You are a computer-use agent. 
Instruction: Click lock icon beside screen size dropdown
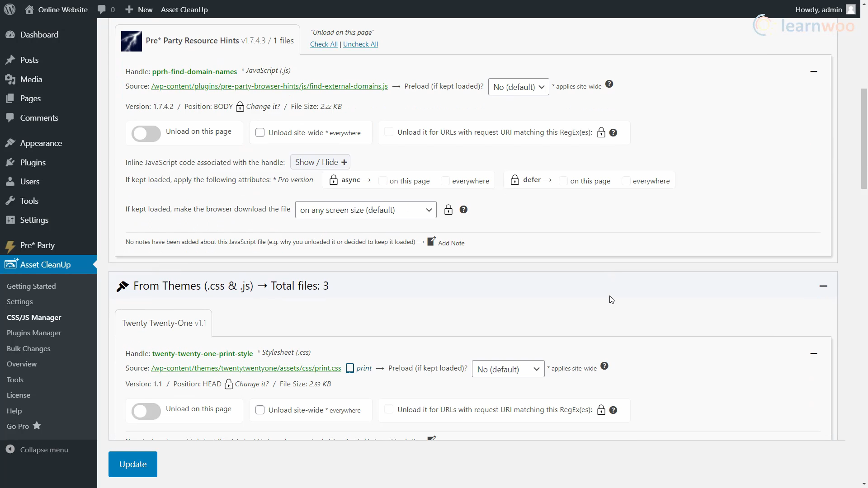(448, 210)
